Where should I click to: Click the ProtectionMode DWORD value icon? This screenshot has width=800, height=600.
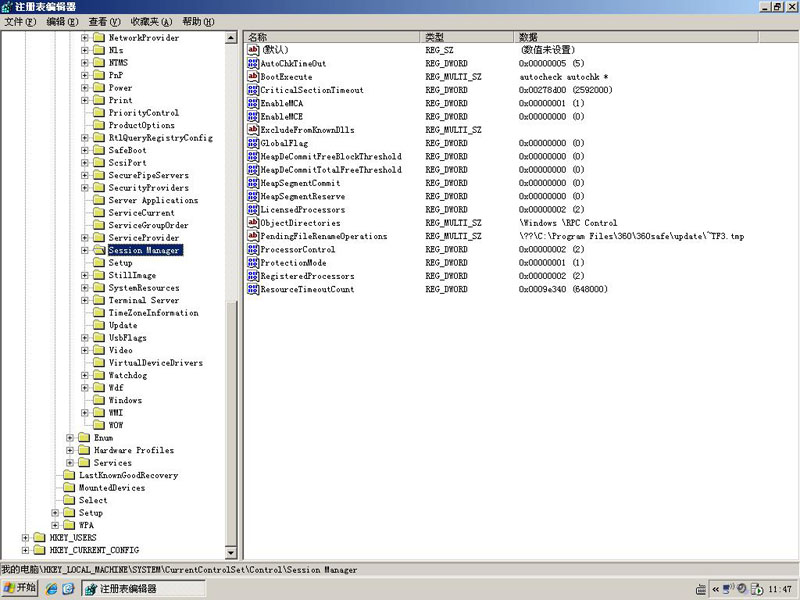[x=253, y=263]
